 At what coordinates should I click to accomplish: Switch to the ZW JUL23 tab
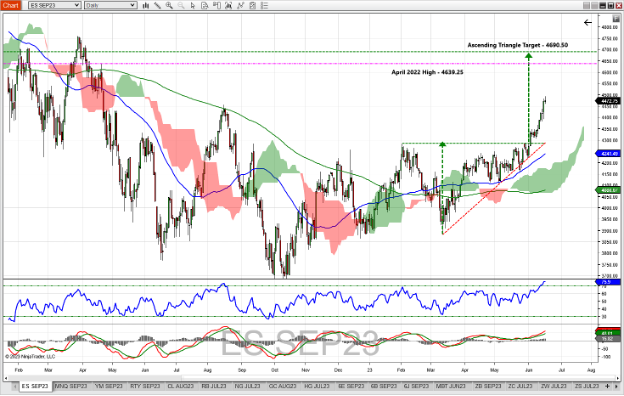554,386
